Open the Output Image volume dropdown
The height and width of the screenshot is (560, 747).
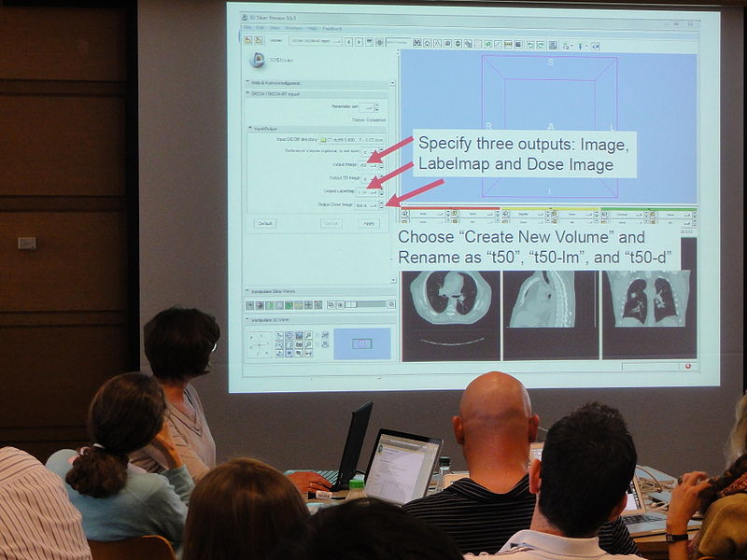(370, 164)
